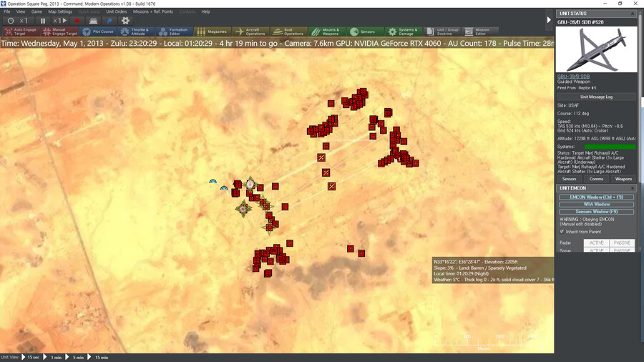Click the 'Side: USAF' text

[567, 105]
